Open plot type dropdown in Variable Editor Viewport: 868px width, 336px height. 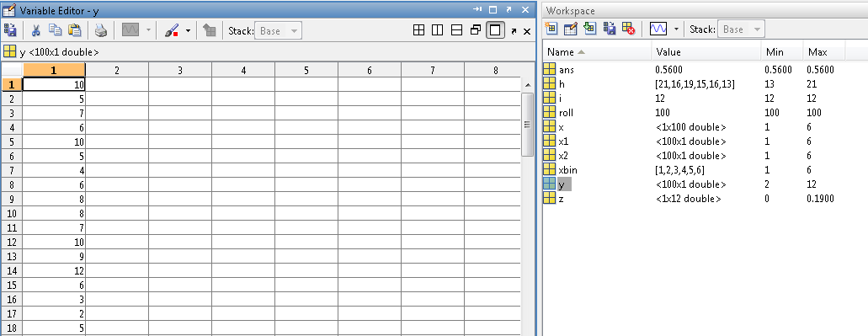tap(148, 30)
